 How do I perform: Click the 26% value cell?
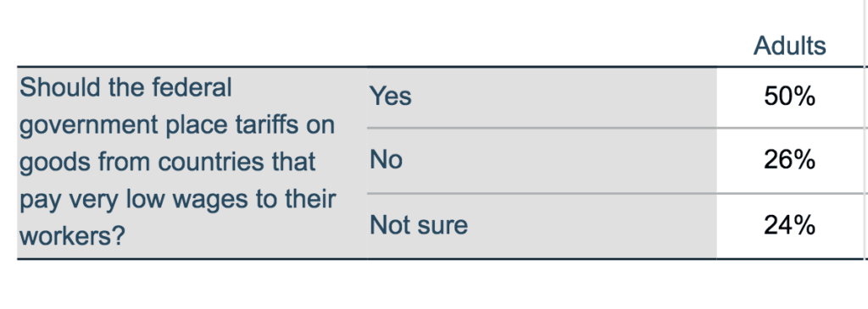coord(789,161)
